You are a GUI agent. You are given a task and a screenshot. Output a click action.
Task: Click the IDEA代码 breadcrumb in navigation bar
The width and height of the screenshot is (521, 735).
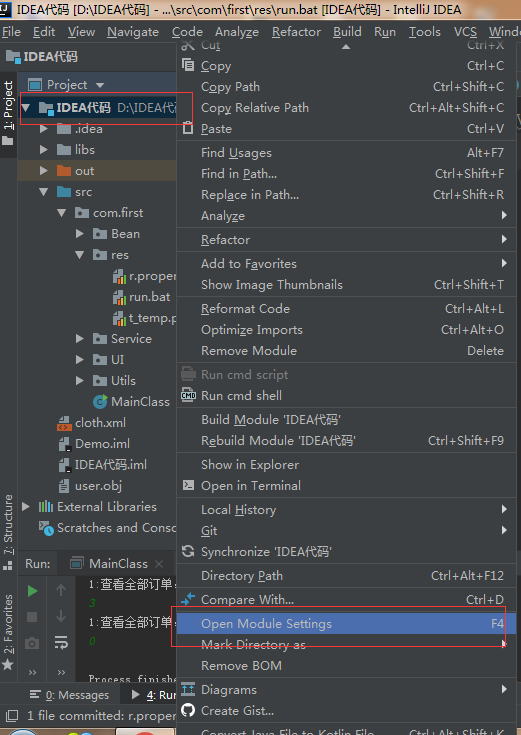coord(42,57)
